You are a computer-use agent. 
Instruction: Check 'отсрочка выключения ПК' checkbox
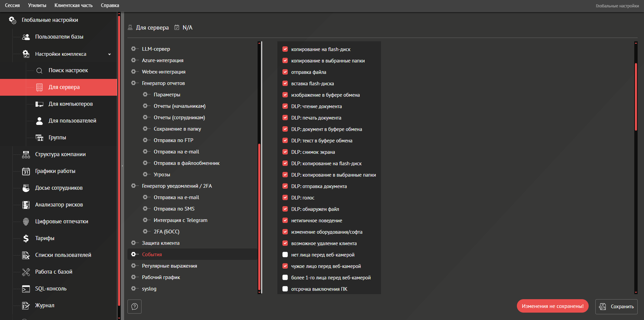pos(285,289)
